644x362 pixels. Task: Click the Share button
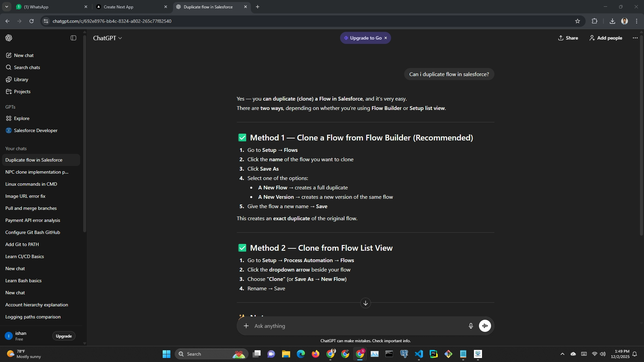click(x=568, y=38)
